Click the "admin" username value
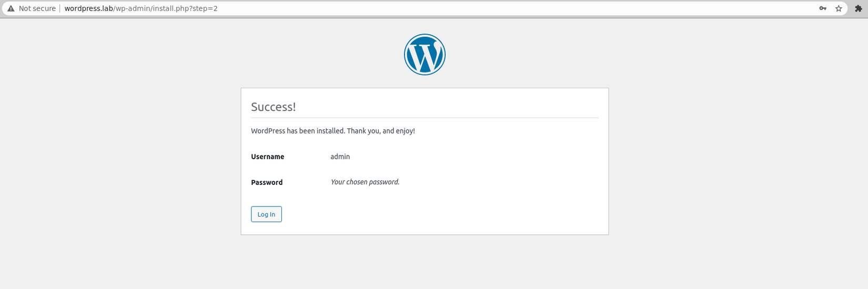The width and height of the screenshot is (868, 289). tap(340, 157)
